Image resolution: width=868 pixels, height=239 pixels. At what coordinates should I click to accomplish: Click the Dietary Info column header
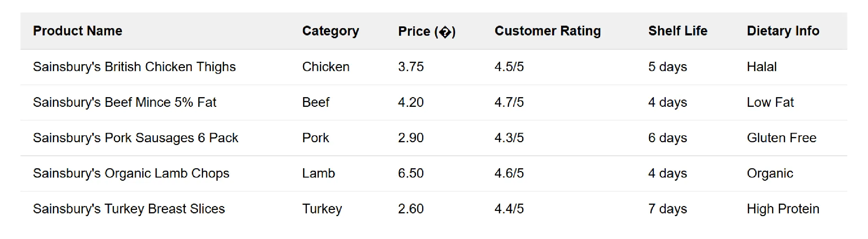coord(783,31)
